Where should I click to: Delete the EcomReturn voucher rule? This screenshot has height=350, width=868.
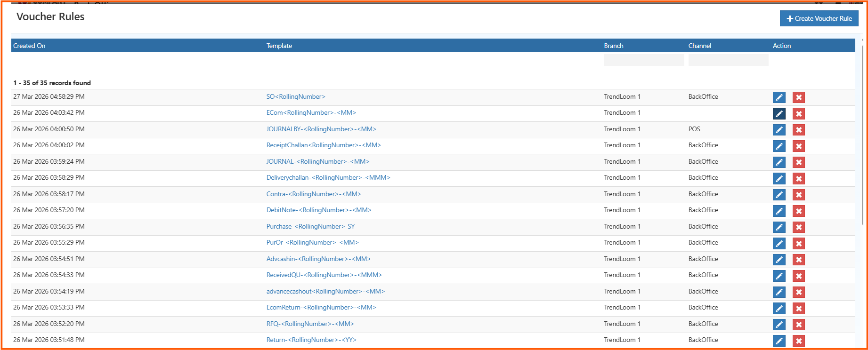(x=798, y=308)
